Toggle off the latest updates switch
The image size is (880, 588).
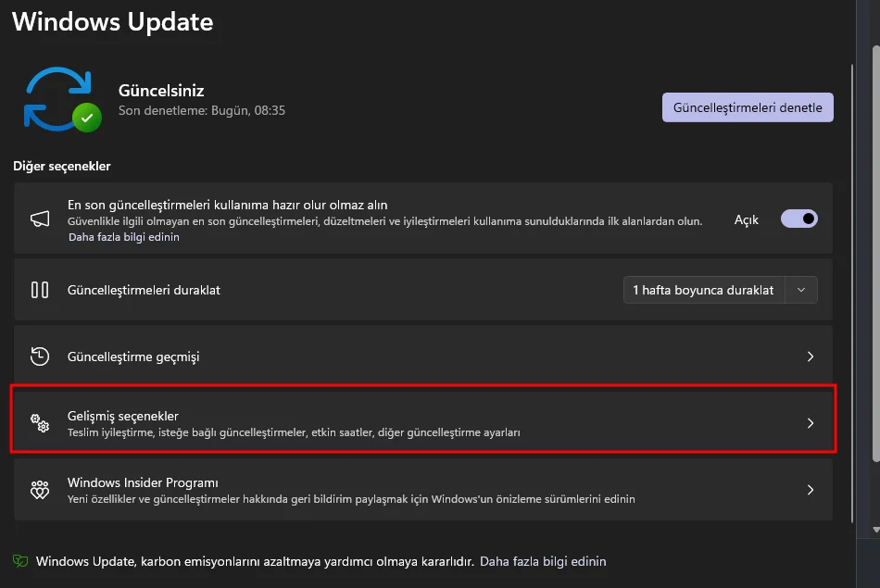pyautogui.click(x=798, y=219)
